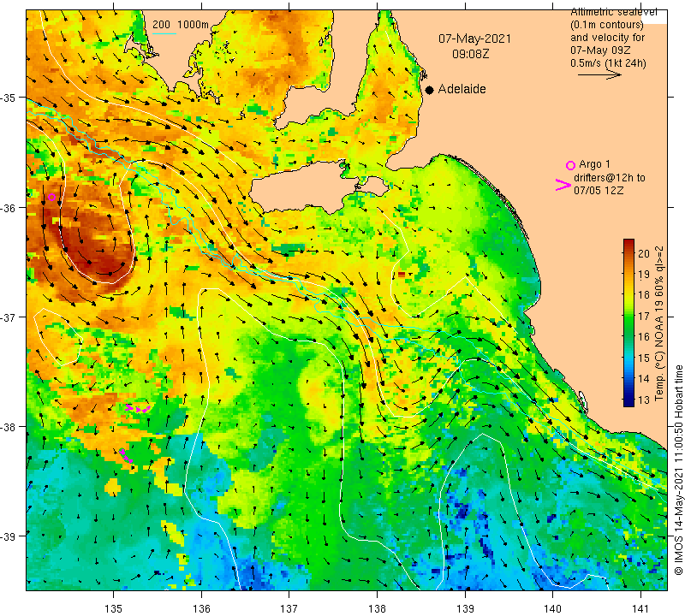
Task: Click the '09:08Z' time text
Action: pyautogui.click(x=470, y=54)
